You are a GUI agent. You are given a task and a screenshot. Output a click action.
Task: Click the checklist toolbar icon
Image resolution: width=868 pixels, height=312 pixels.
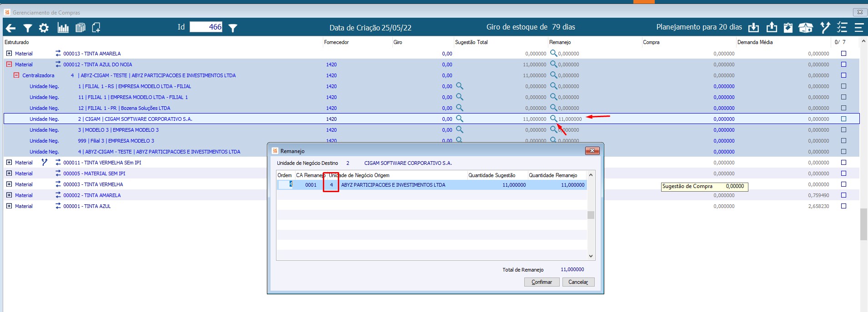pos(842,28)
